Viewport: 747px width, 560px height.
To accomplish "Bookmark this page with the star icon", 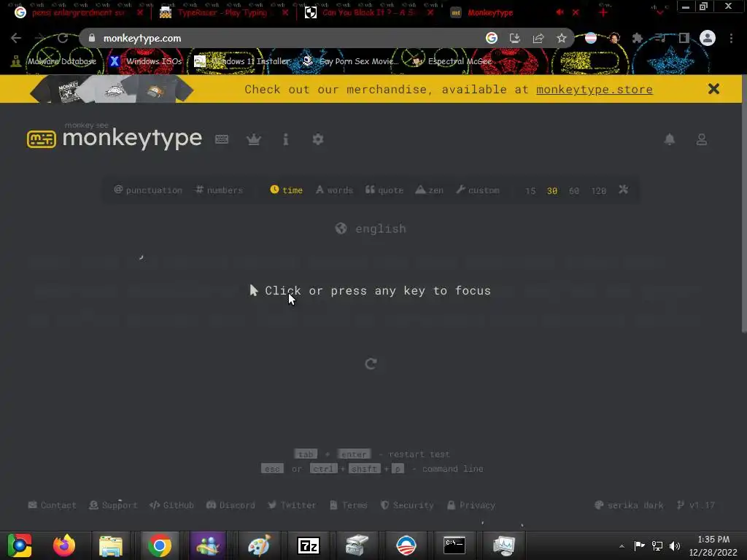I will (561, 38).
